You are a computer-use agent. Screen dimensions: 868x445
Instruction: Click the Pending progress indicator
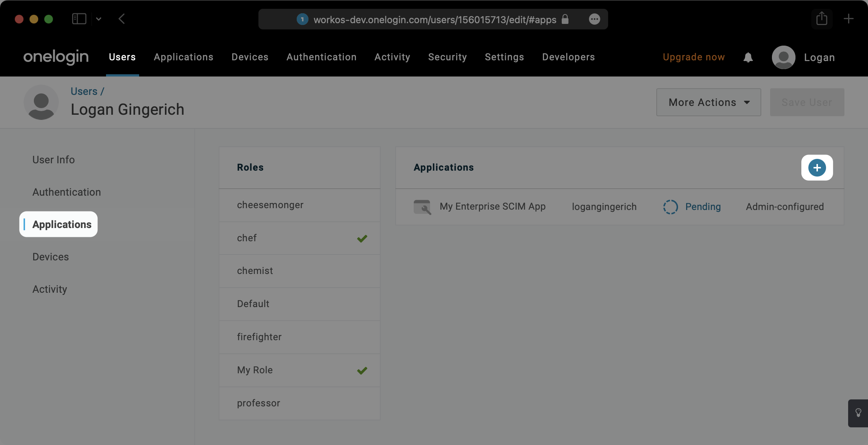670,207
